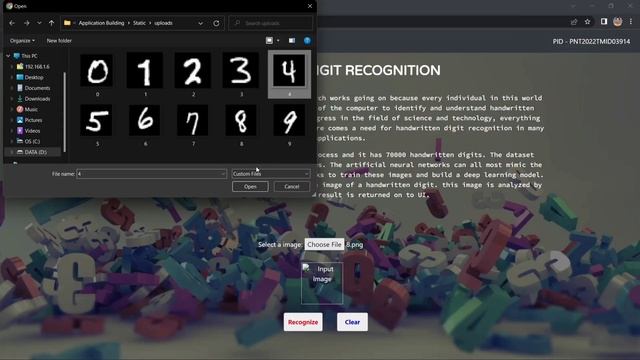The width and height of the screenshot is (640, 360).
Task: Click the Input Image preview placeholder
Action: pos(322,283)
